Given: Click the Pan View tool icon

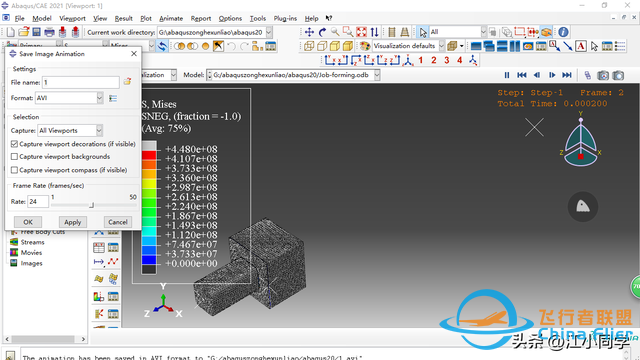Looking at the screenshot, I should click(x=309, y=32).
